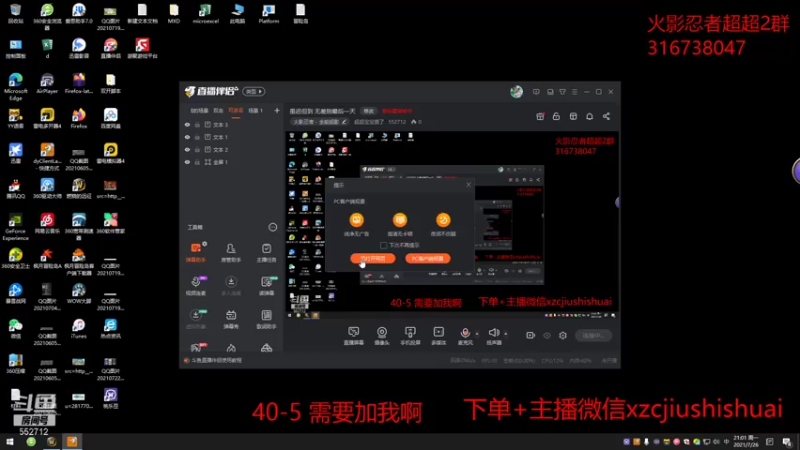Screen dimensions: 800x450
Task: Select the highlighted orange scene tab
Action: [236, 111]
